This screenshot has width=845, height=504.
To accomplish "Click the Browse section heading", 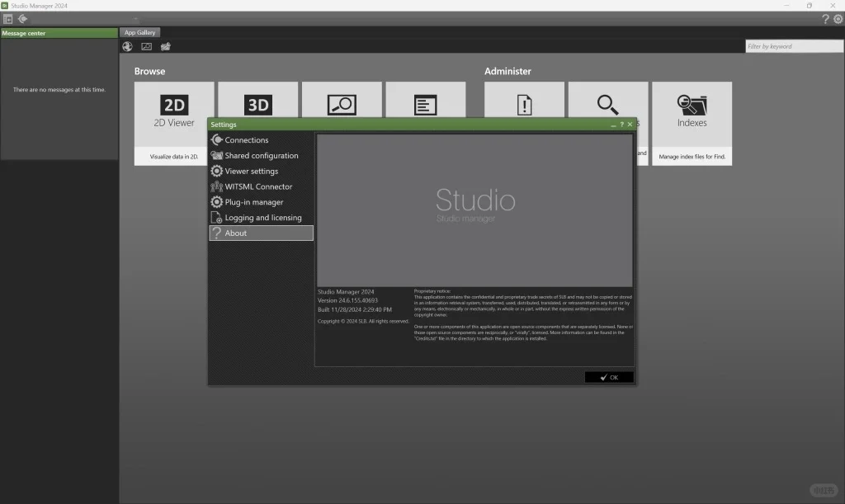I will click(150, 71).
